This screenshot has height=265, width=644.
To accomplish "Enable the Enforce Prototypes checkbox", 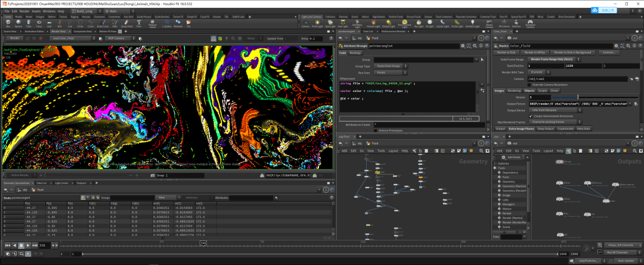I will 376,130.
